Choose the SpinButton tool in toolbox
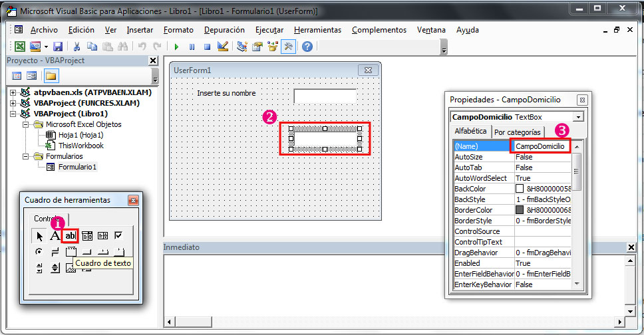Image resolution: width=644 pixels, height=335 pixels. [x=55, y=268]
